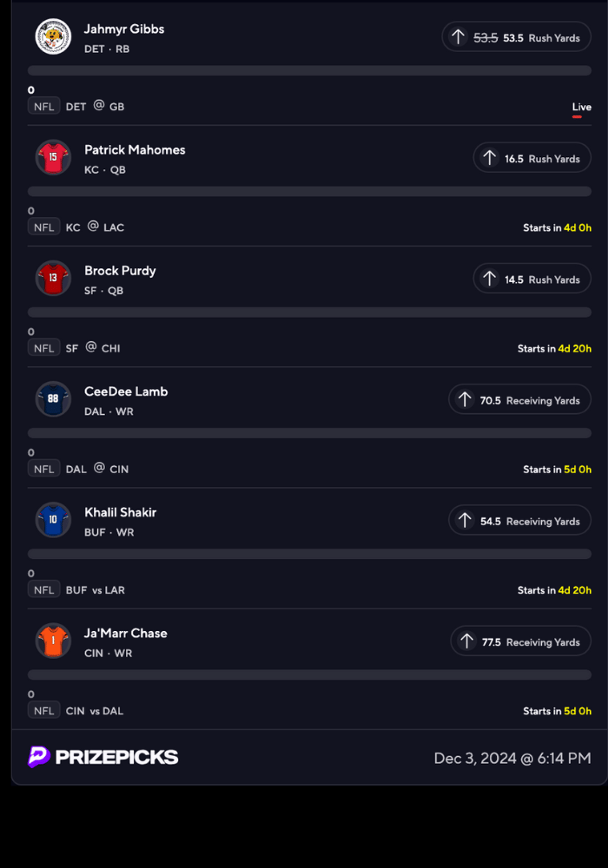This screenshot has width=608, height=868.
Task: Select Purdy 14.5 Rush Yards pick
Action: pos(532,279)
